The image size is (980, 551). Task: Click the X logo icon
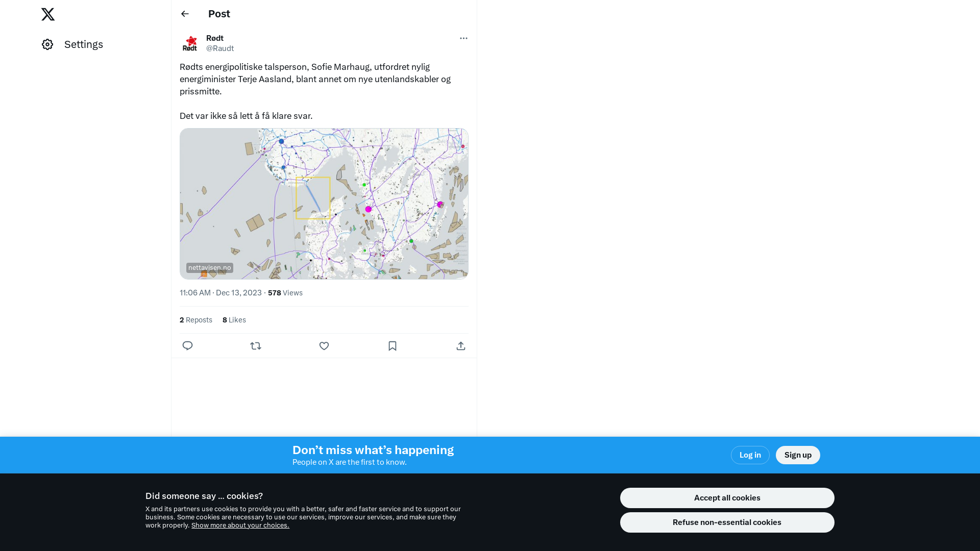pos(48,14)
